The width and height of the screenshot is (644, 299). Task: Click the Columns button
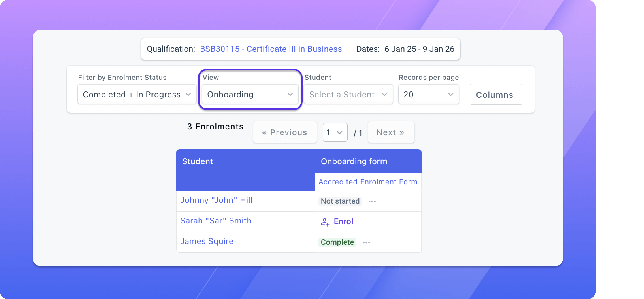pos(496,95)
